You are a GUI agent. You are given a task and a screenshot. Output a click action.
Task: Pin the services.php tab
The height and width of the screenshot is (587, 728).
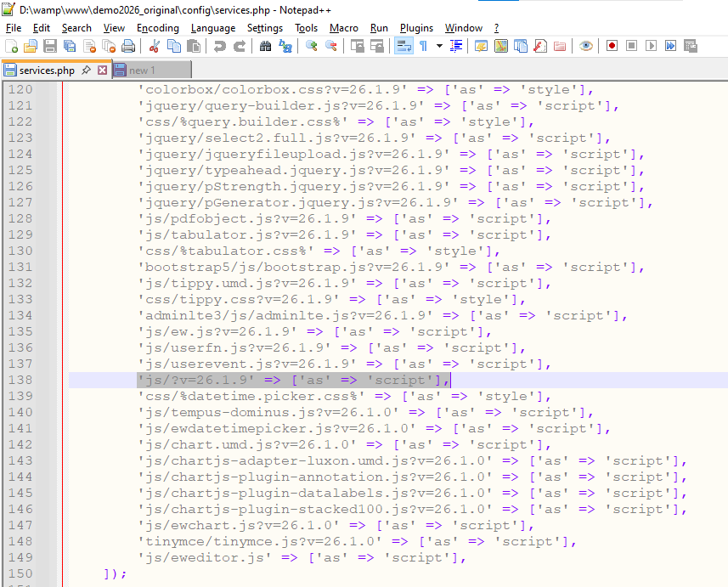point(87,70)
